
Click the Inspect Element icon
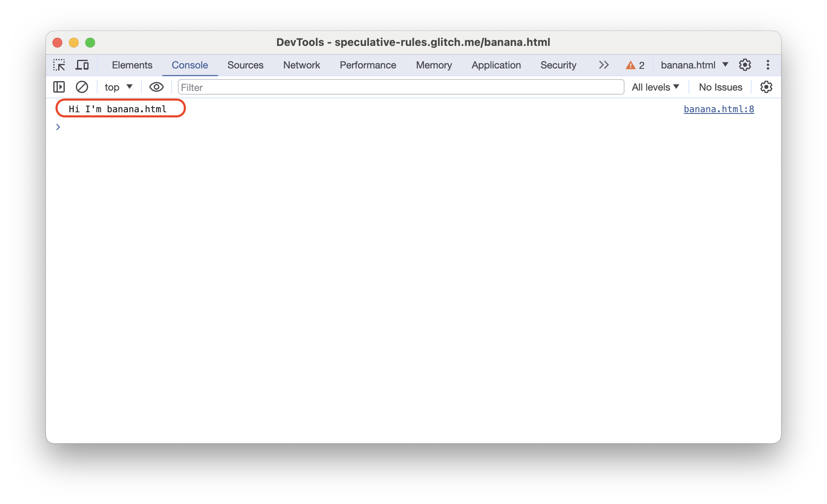click(x=59, y=65)
